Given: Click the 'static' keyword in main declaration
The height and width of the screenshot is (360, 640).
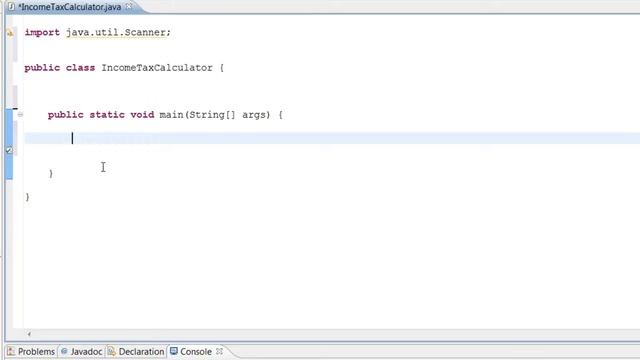Looking at the screenshot, I should point(107,115).
